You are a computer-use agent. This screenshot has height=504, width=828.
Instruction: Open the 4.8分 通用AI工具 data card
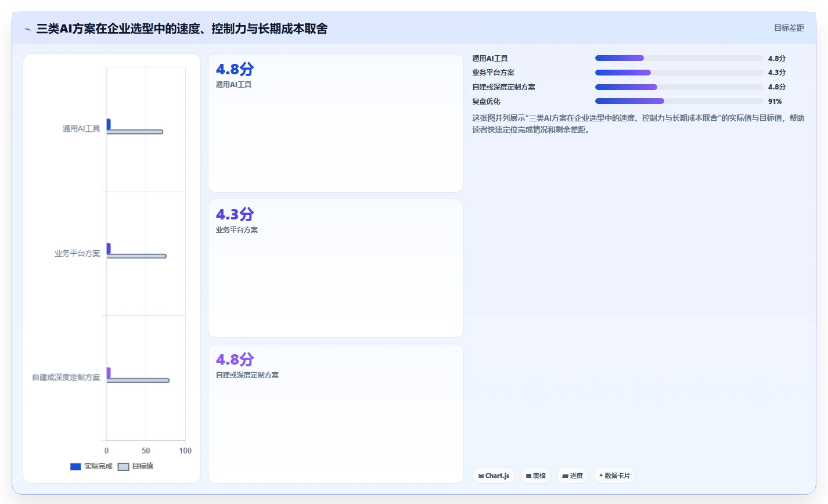336,123
